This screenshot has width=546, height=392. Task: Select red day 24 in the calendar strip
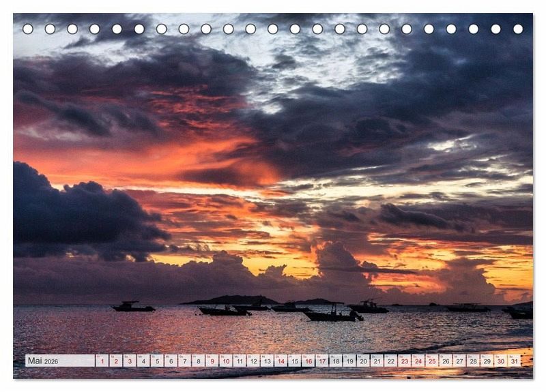click(x=418, y=361)
